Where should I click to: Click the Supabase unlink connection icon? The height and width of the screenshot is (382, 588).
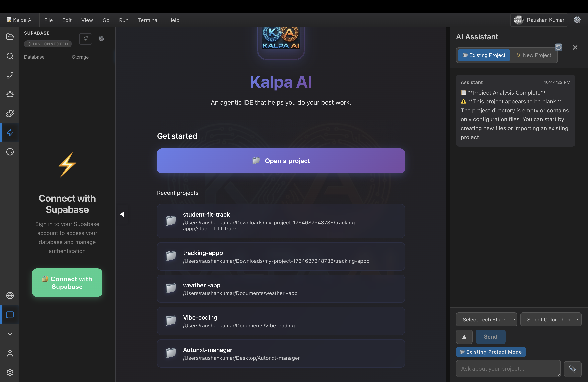pos(85,39)
